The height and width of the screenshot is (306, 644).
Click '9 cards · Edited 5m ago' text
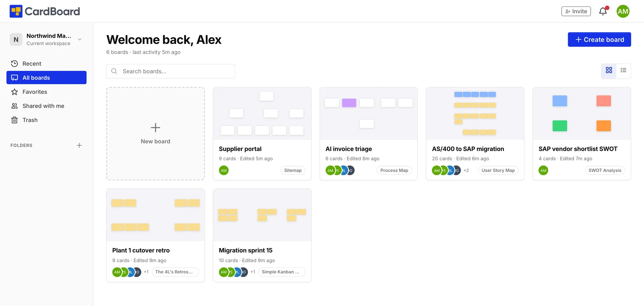click(246, 159)
